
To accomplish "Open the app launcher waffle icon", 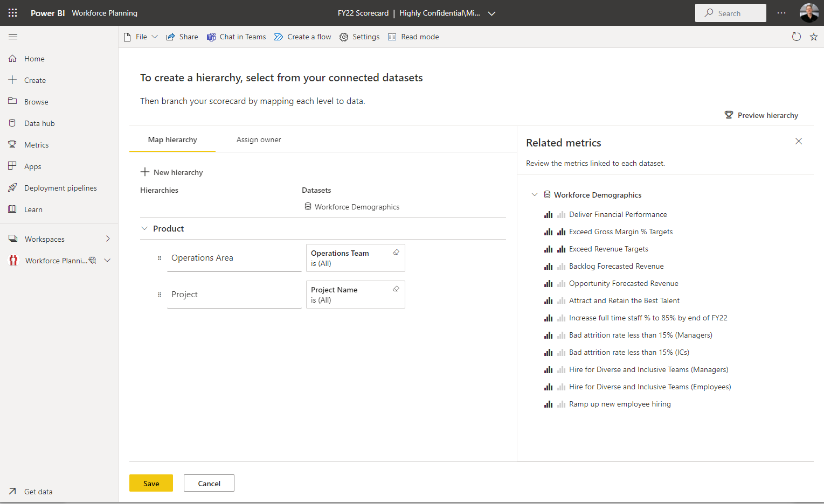I will pos(13,13).
